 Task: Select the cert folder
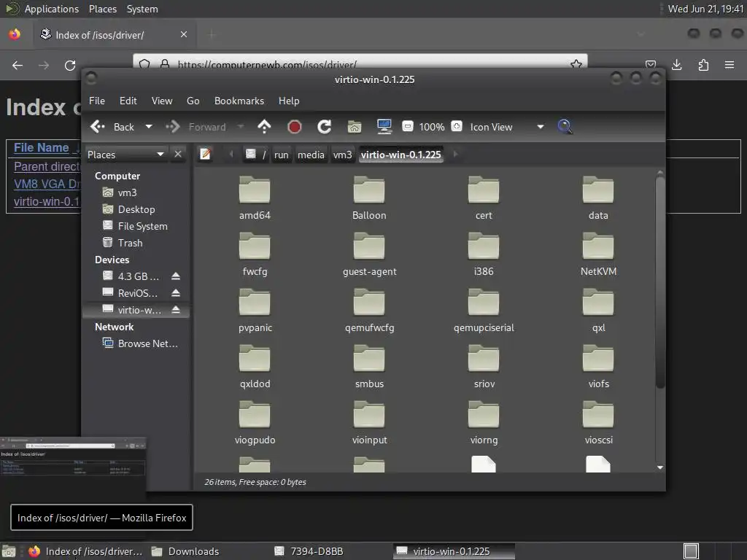pos(484,198)
